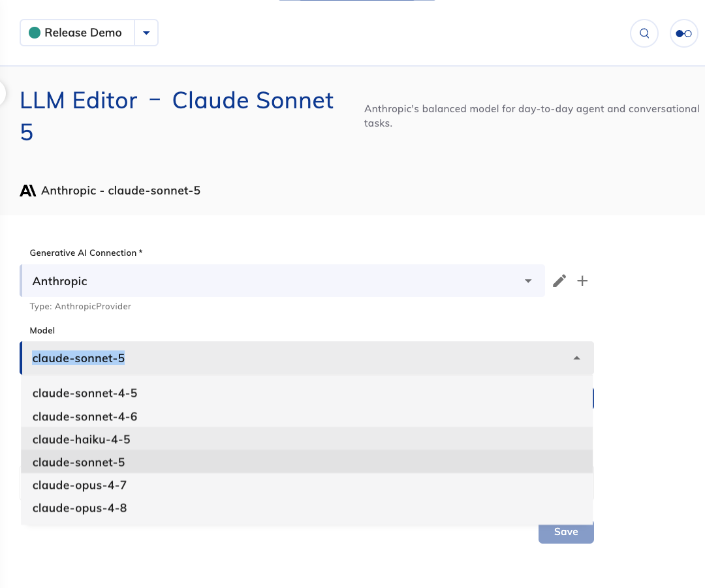Select claude-sonnet-4-6 from the list
Viewport: 705px width, 588px height.
point(307,416)
